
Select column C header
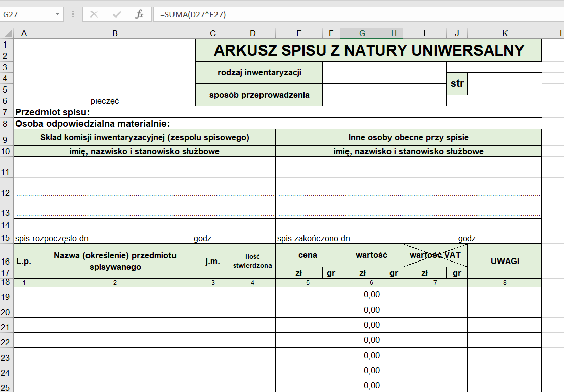pos(213,33)
